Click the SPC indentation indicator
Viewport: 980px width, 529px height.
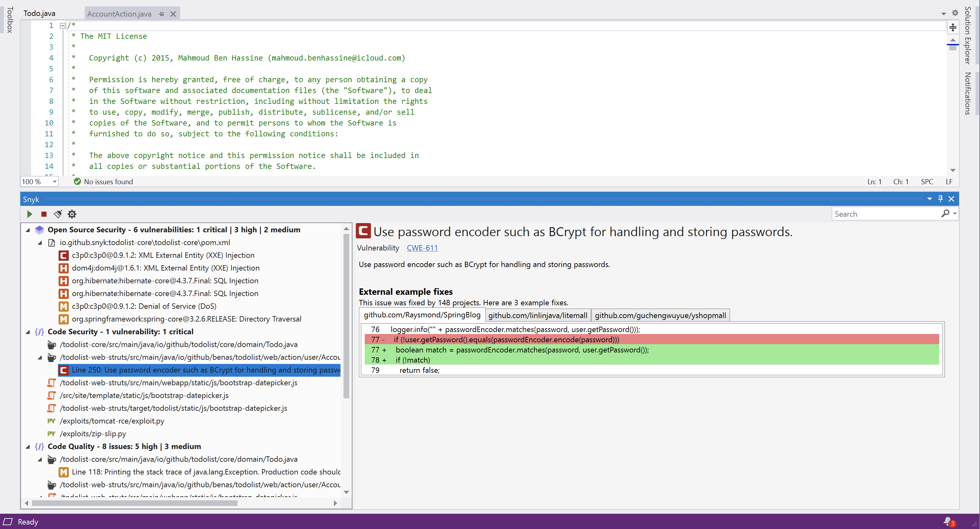click(x=927, y=182)
